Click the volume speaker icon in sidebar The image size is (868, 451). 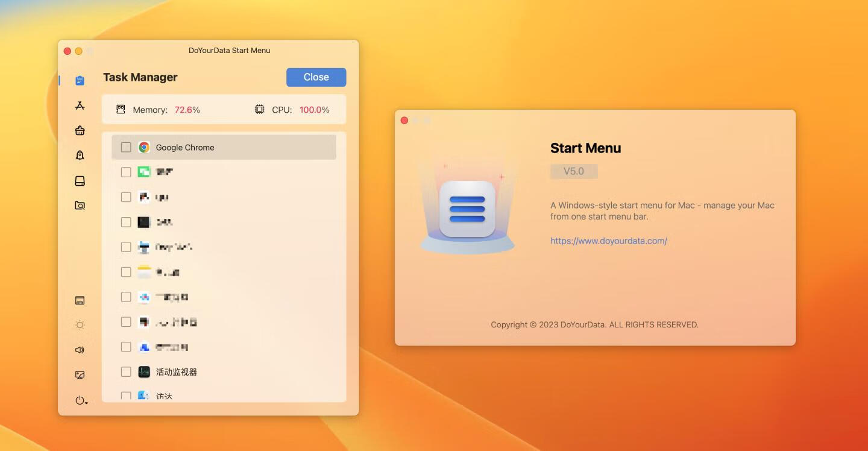pos(80,350)
